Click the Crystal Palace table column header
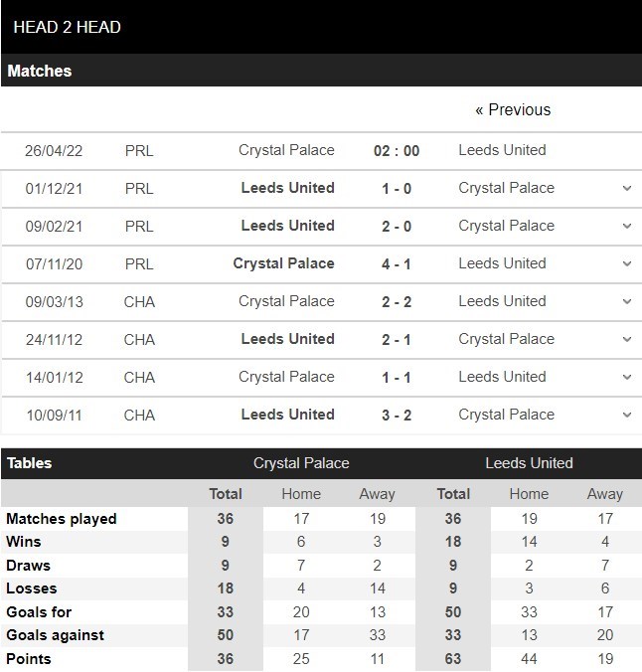642x672 pixels. pos(301,463)
